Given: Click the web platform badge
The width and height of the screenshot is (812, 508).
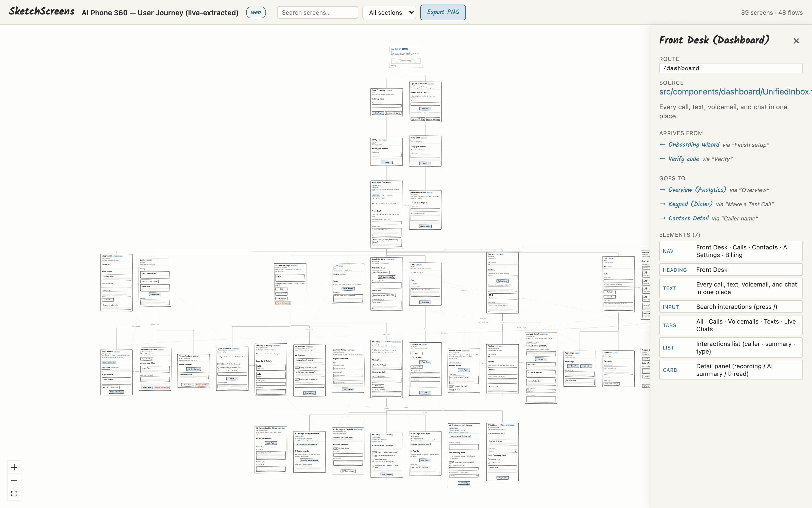Looking at the screenshot, I should tap(256, 12).
